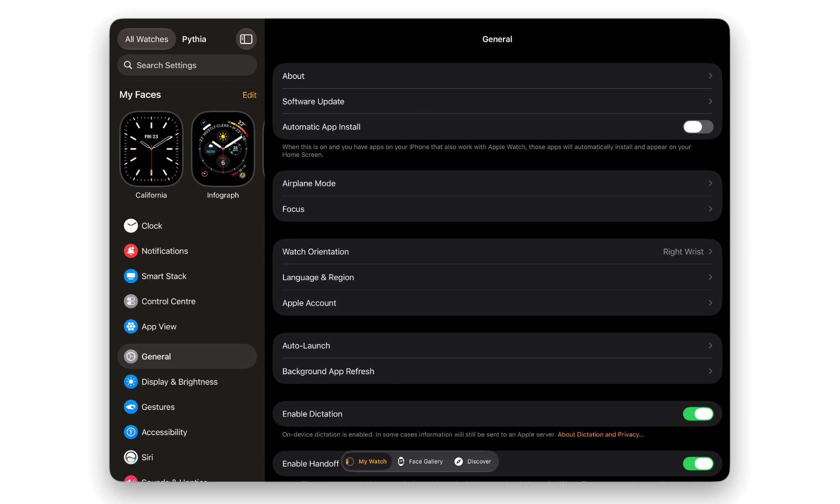Click the California face name
Image resolution: width=840 pixels, height=504 pixels.
coord(151,195)
